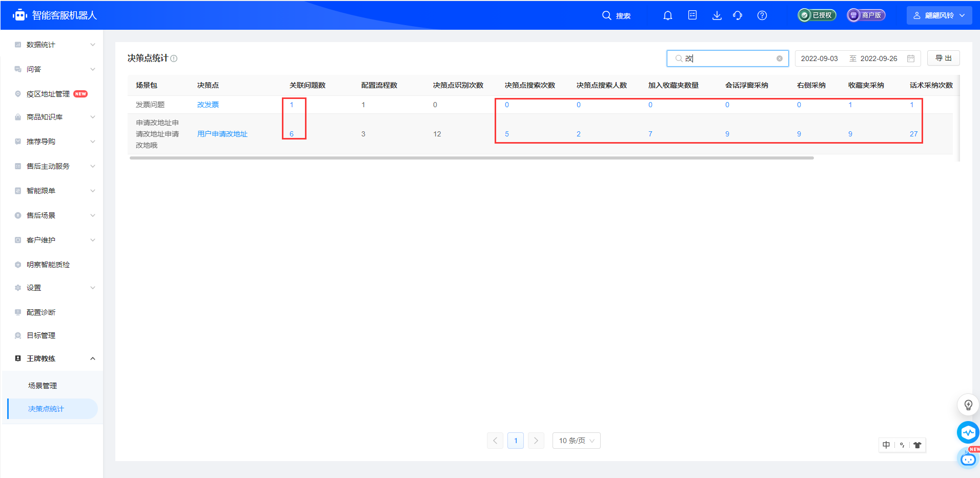The width and height of the screenshot is (980, 478).
Task: Click the end date 2022-09-26
Action: (x=879, y=58)
